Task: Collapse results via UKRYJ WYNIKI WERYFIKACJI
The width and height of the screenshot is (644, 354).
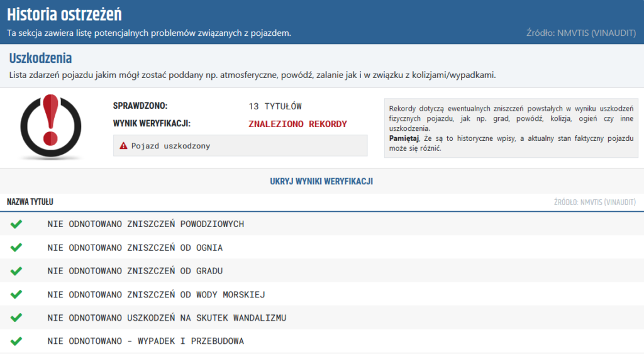Action: coord(321,181)
